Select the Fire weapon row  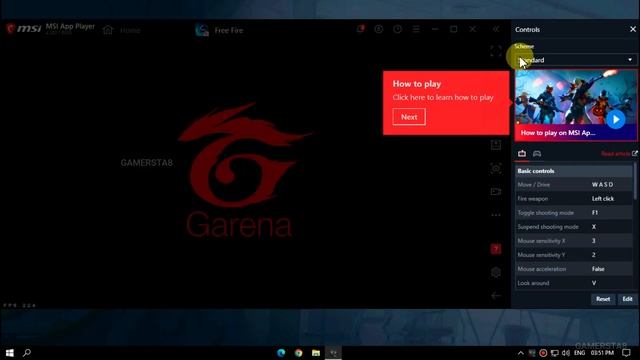click(573, 199)
